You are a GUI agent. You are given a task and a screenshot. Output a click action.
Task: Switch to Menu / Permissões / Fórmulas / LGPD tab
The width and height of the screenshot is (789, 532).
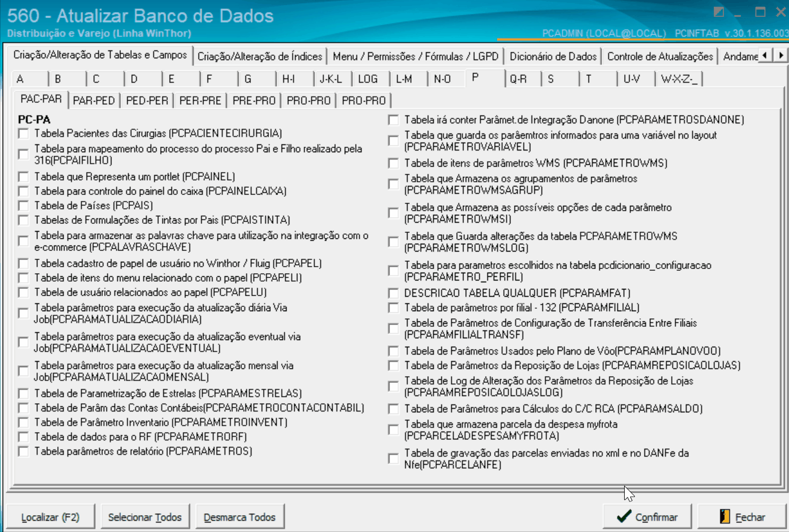point(415,57)
